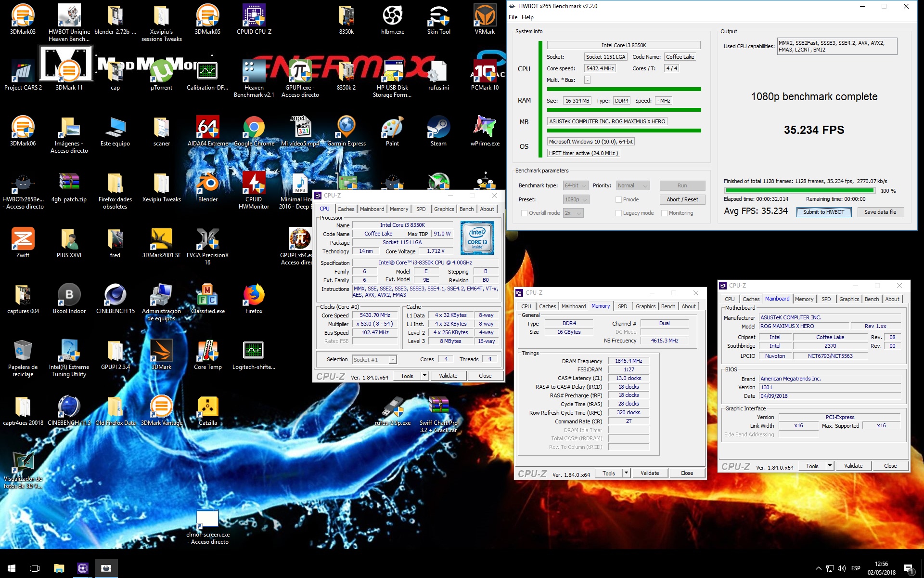Switch to SPD tab in CPU-Z Memory window
The width and height of the screenshot is (924, 578).
click(x=622, y=306)
